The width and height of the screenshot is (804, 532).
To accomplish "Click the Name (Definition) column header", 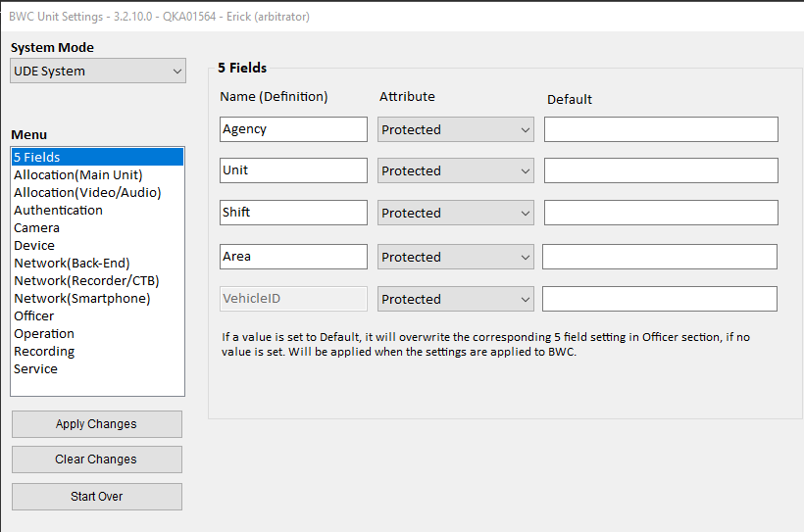I will tap(274, 96).
